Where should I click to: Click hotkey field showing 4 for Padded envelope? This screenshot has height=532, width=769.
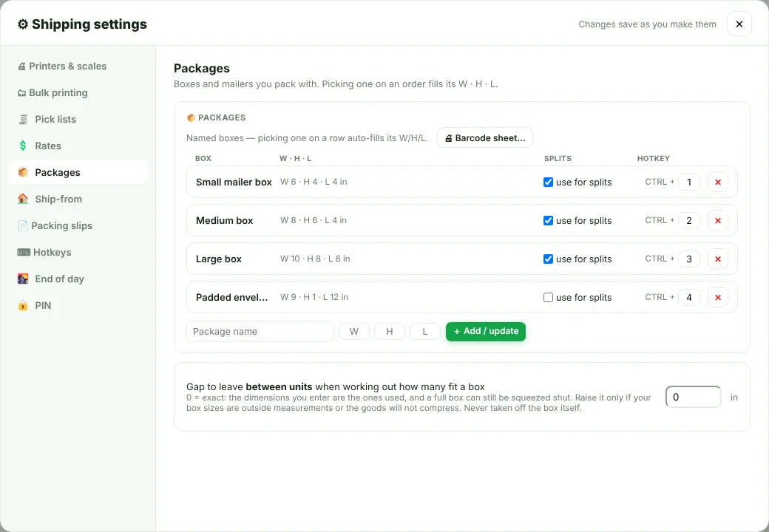click(x=689, y=297)
